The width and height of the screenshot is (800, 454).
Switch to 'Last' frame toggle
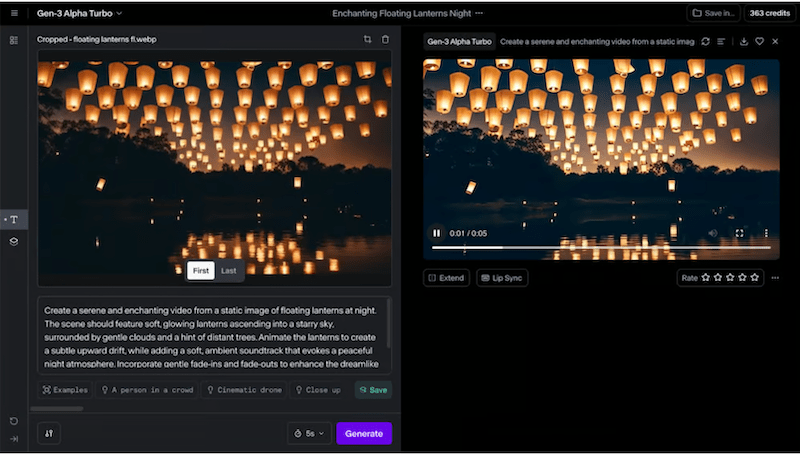[x=229, y=271]
